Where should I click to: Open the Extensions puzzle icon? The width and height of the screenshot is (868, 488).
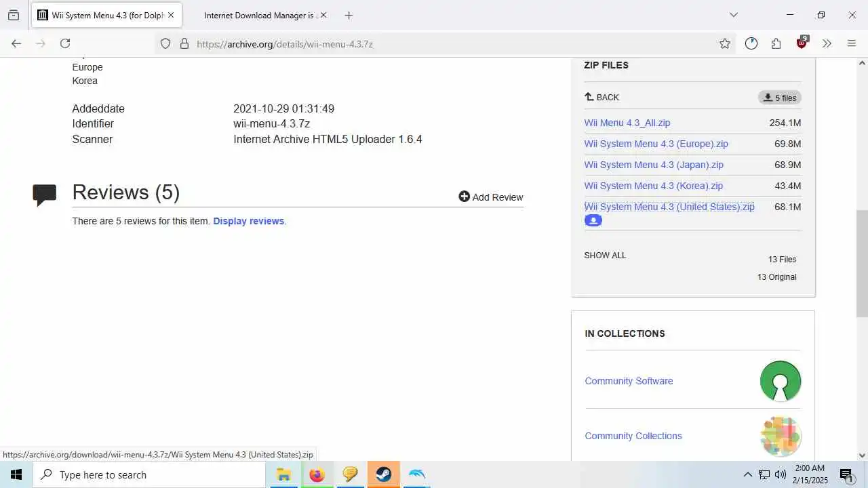(776, 43)
